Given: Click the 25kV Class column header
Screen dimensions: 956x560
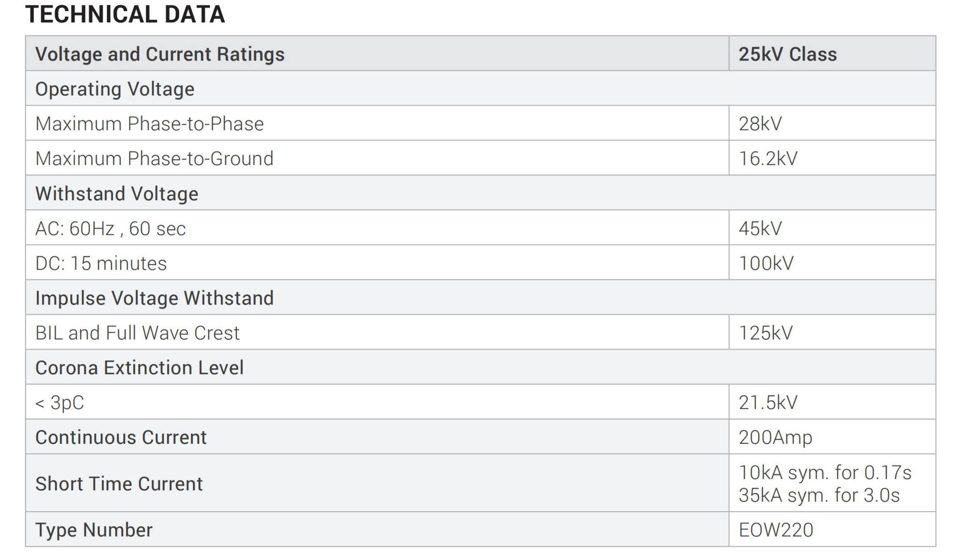Looking at the screenshot, I should (788, 54).
